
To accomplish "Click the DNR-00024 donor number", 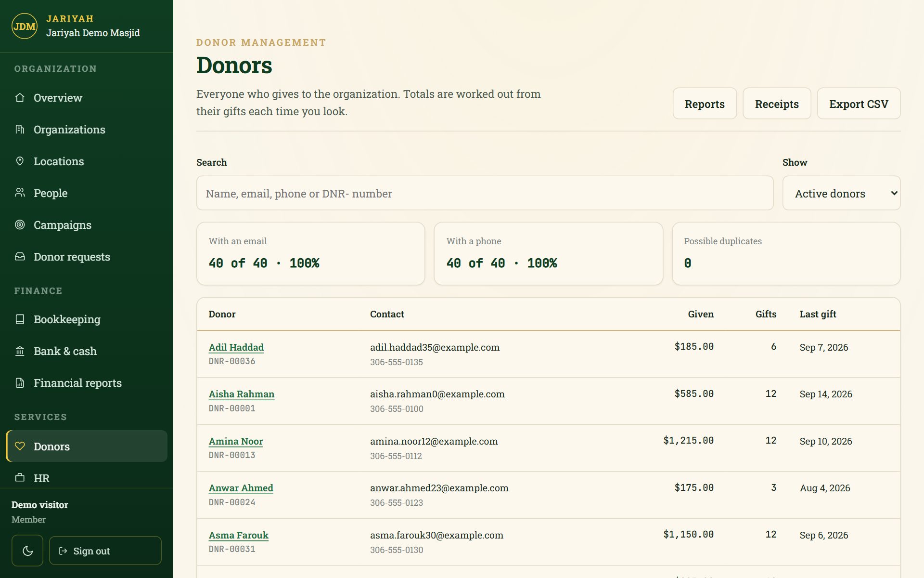I will [x=232, y=502].
